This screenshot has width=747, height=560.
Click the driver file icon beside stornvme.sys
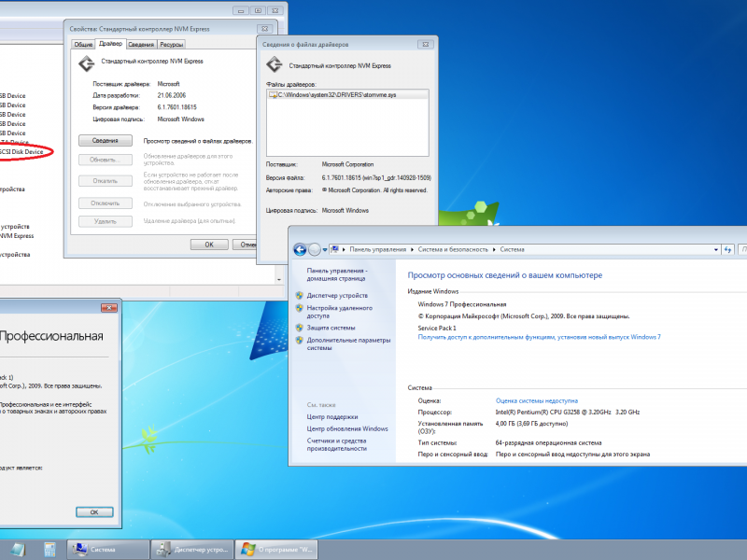point(273,95)
